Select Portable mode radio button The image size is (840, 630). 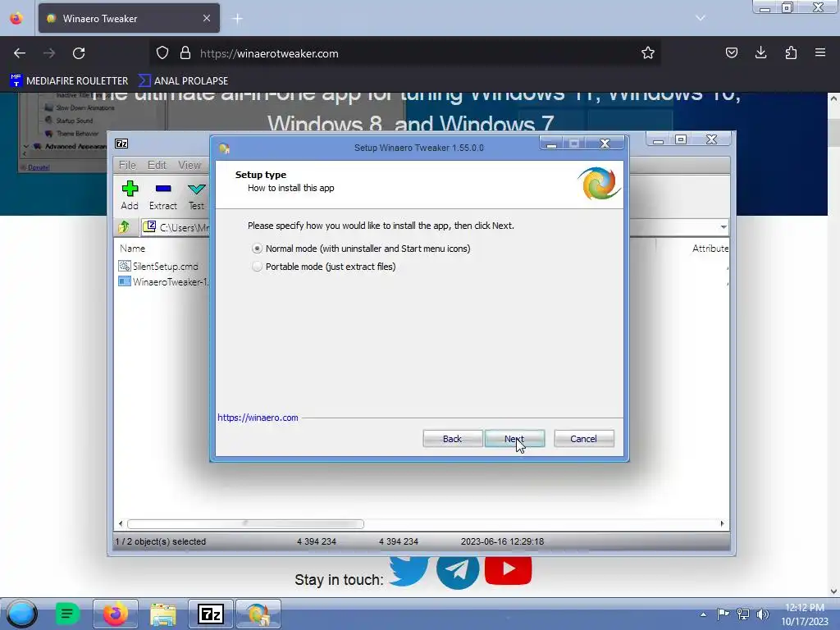click(257, 267)
